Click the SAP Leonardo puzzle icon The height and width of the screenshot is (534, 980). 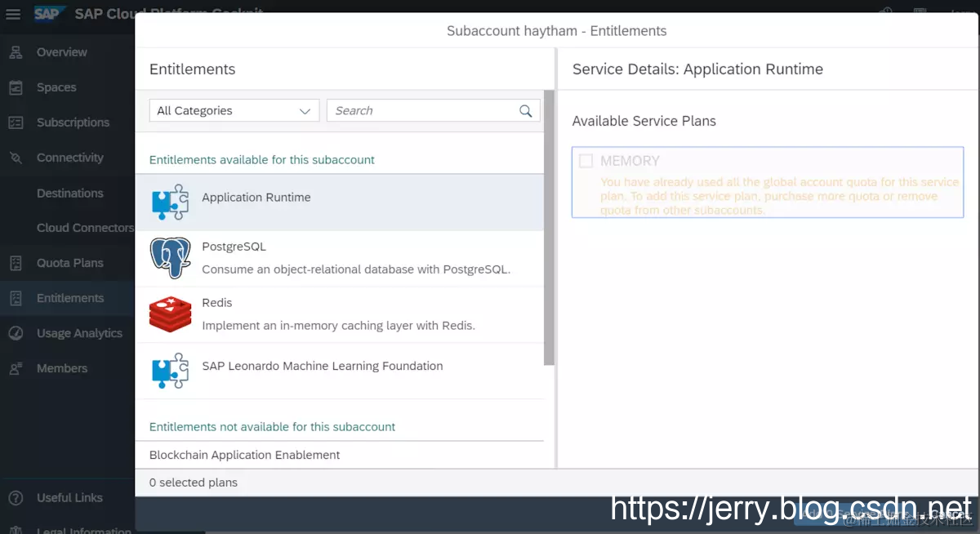point(171,371)
